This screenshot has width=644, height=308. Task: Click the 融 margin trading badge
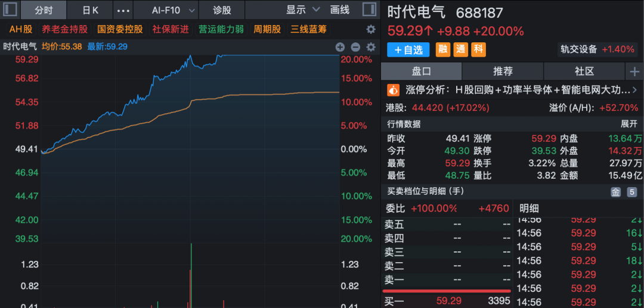coord(442,49)
